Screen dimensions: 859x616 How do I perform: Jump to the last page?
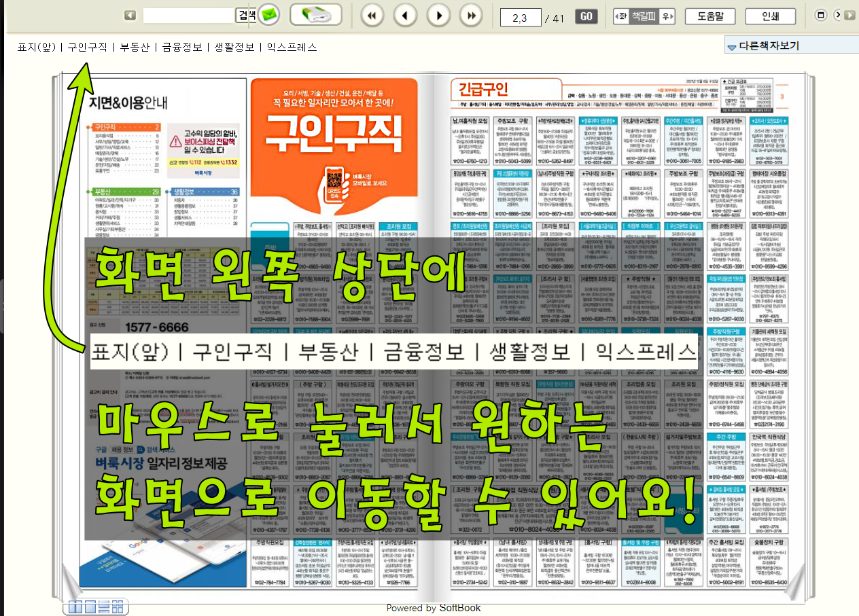point(472,16)
